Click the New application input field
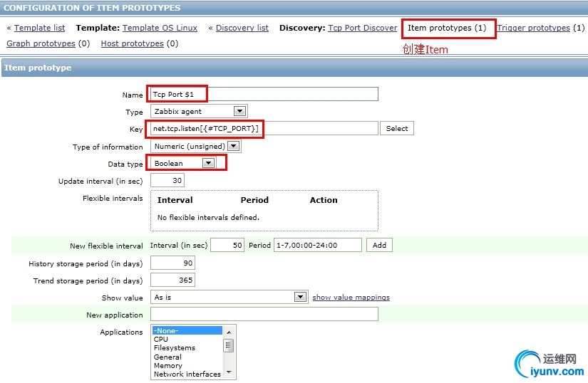The width and height of the screenshot is (588, 383). click(x=264, y=315)
